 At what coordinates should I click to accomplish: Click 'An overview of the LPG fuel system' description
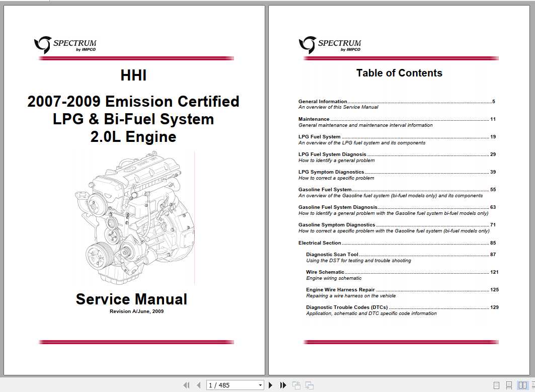pos(362,142)
